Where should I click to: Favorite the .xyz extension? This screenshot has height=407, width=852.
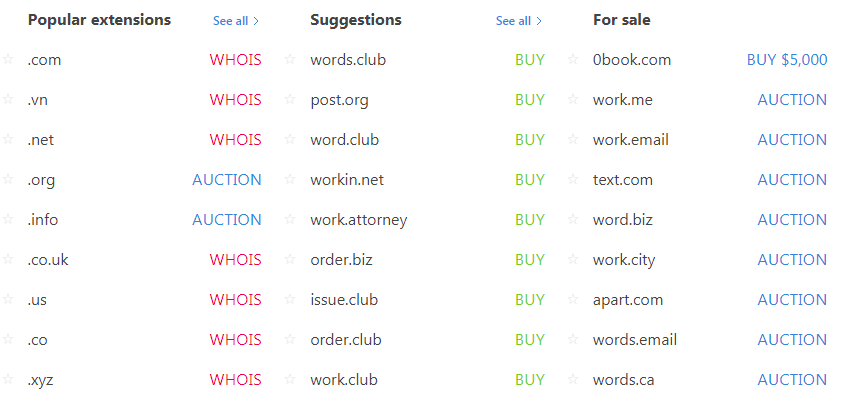(x=8, y=380)
